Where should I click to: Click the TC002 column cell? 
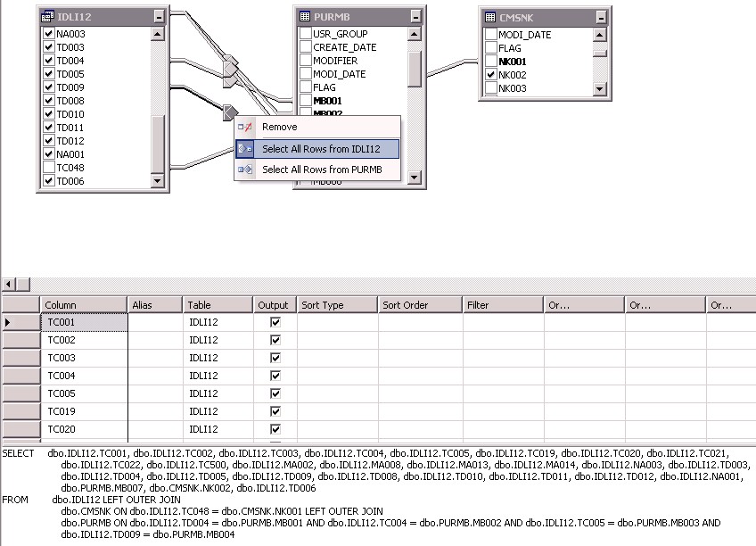click(x=84, y=340)
